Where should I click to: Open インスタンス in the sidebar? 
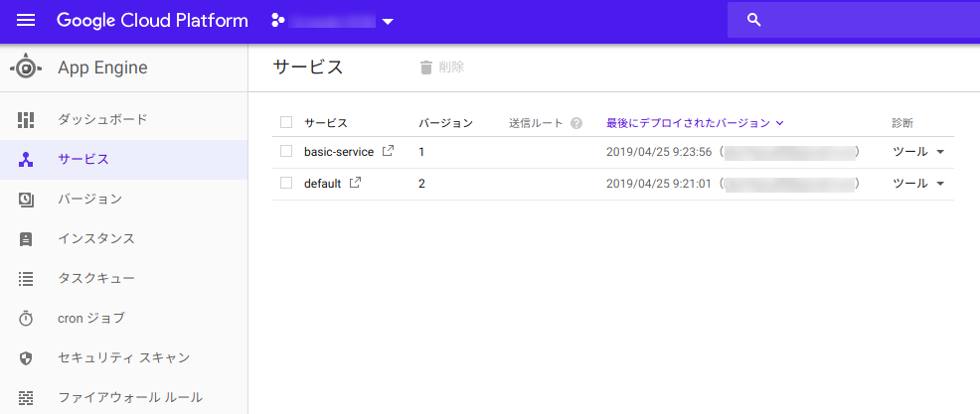[x=96, y=238]
